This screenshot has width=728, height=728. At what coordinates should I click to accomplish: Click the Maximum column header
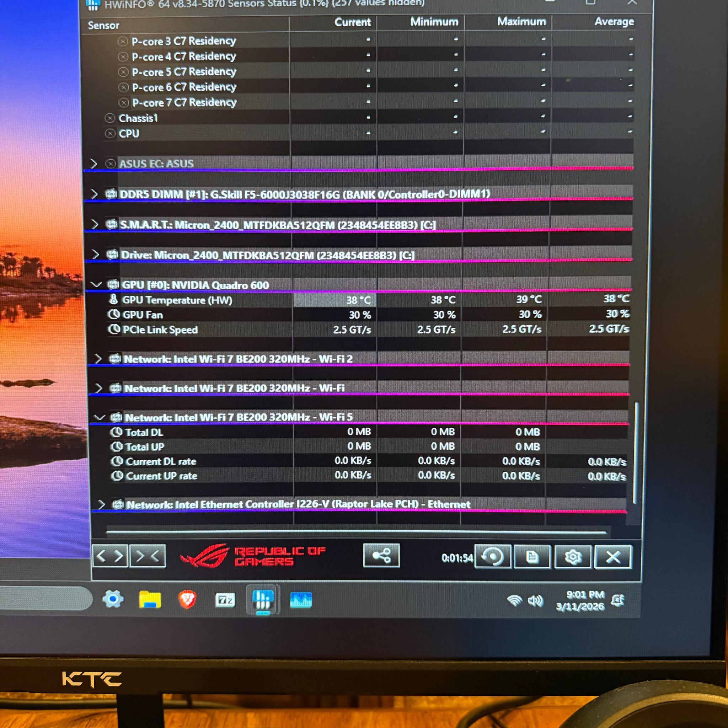click(521, 21)
